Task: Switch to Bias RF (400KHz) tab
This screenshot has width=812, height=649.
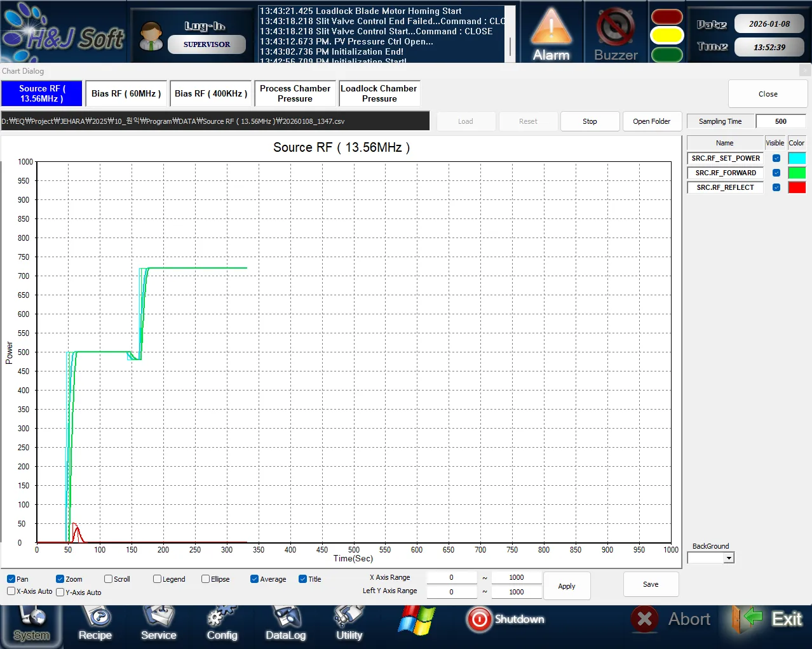Action: coord(211,93)
